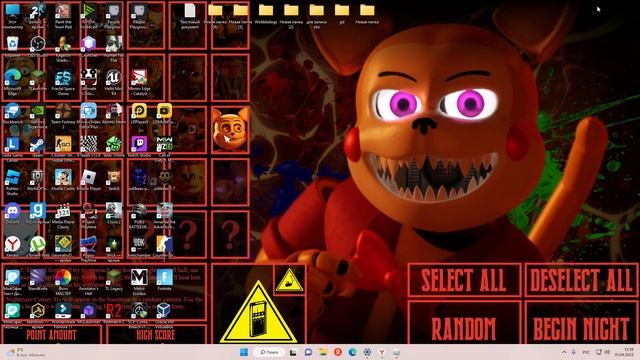The height and width of the screenshot is (360, 640).
Task: Open the Metro Exodus shortcut
Action: pyautogui.click(x=139, y=278)
